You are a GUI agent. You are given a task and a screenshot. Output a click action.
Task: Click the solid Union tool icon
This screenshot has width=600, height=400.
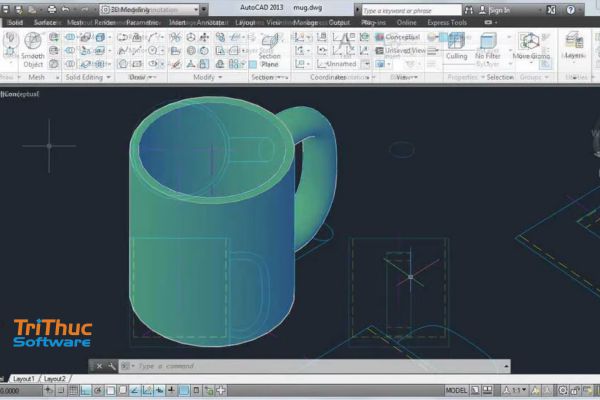(70, 37)
